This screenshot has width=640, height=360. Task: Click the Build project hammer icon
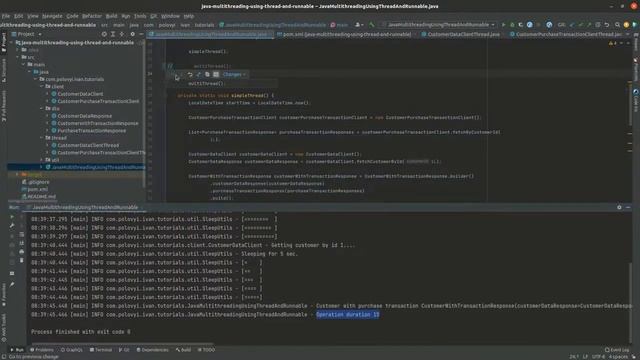click(372, 25)
